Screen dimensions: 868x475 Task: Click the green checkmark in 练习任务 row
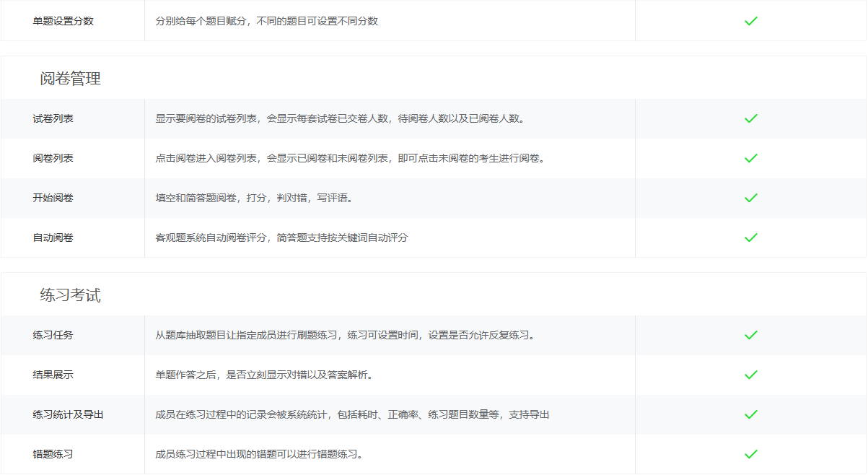[x=750, y=335]
